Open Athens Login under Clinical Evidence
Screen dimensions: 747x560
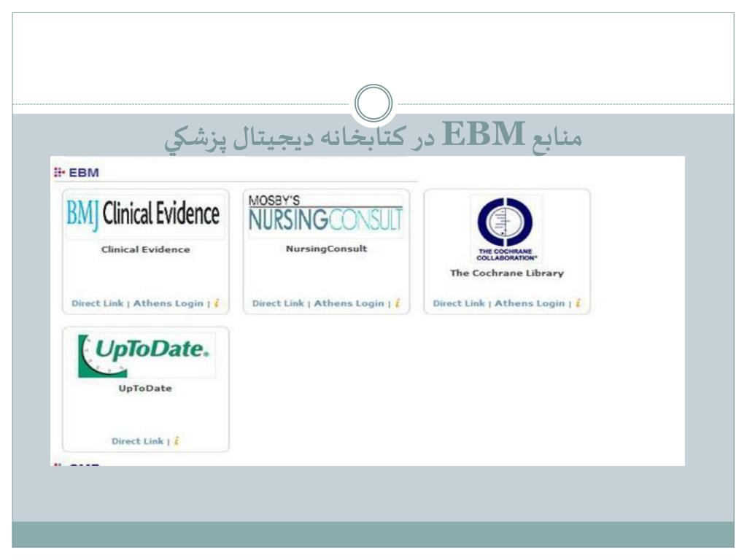pos(169,303)
